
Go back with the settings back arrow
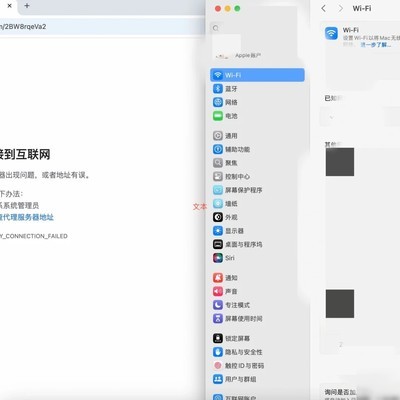323,9
